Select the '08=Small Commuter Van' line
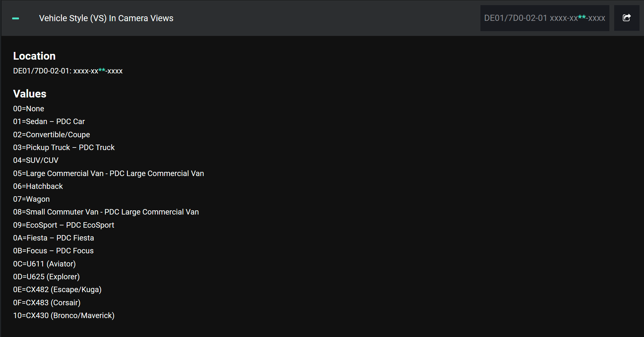 106,212
